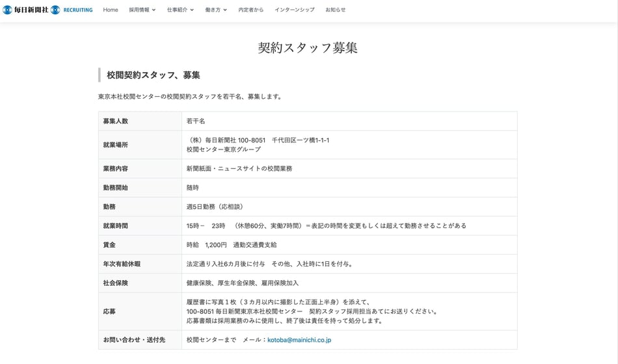Click the 就業時間 row label
The width and height of the screenshot is (618, 364).
coord(116,226)
